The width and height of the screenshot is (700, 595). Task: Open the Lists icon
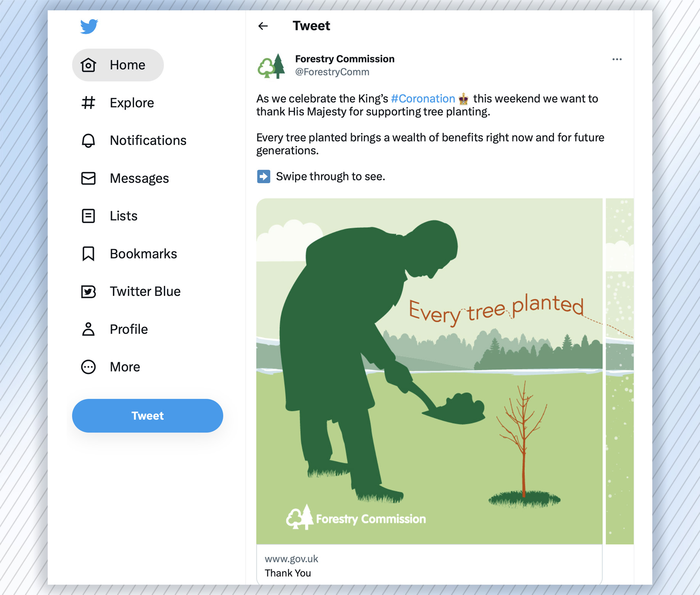(88, 216)
